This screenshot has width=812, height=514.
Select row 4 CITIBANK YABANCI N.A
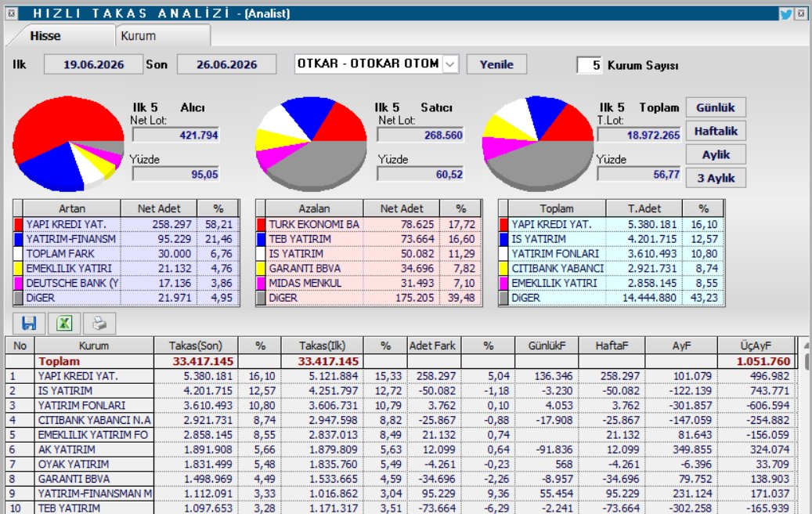pyautogui.click(x=399, y=420)
